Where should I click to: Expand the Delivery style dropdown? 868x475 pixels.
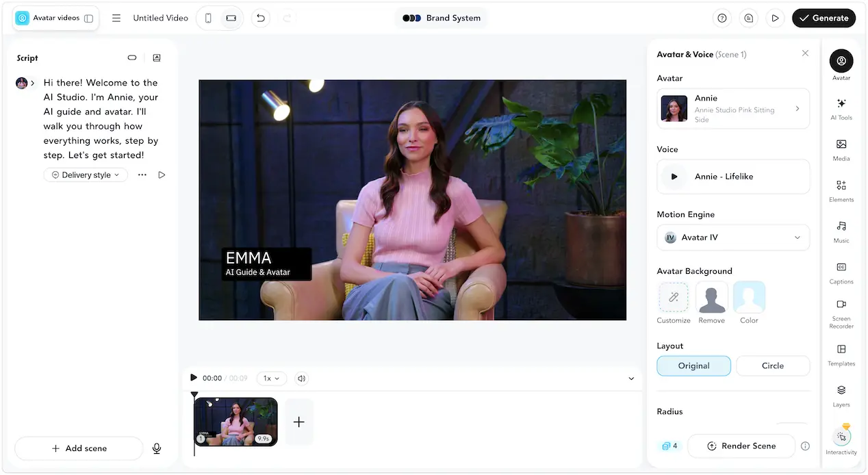tap(86, 175)
